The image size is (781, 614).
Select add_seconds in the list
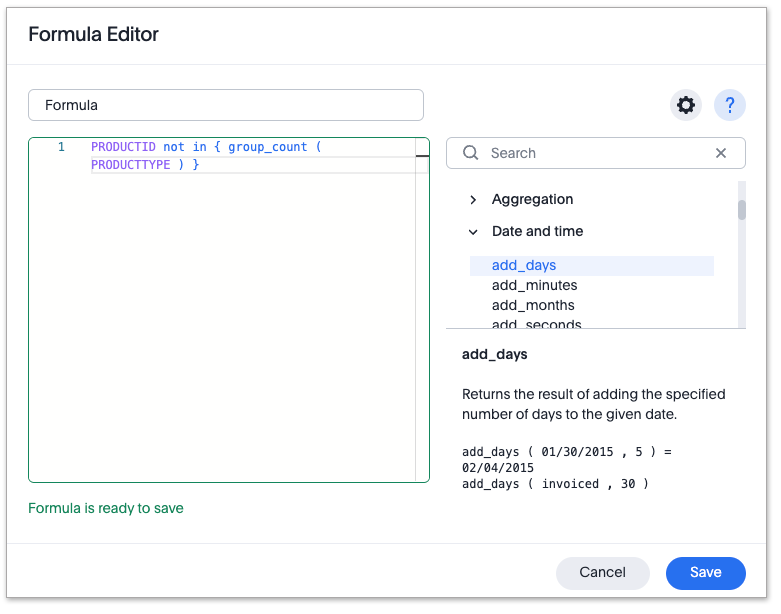[x=536, y=324]
